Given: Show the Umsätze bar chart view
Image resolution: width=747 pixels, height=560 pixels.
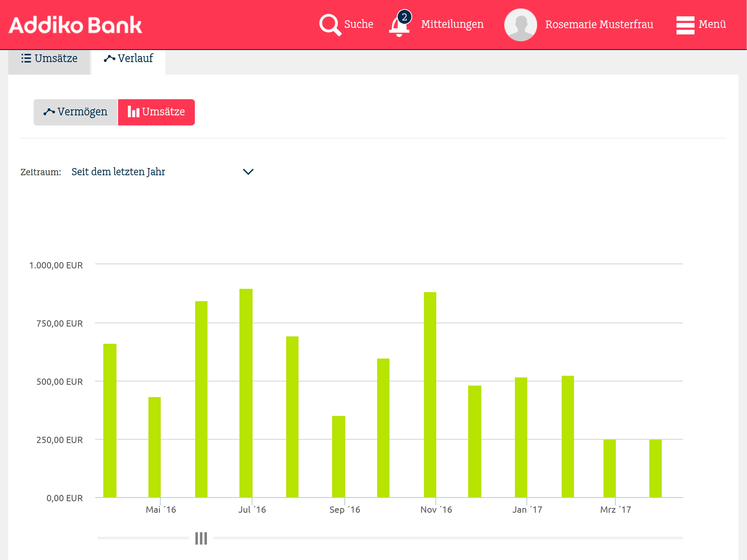Looking at the screenshot, I should 156,112.
